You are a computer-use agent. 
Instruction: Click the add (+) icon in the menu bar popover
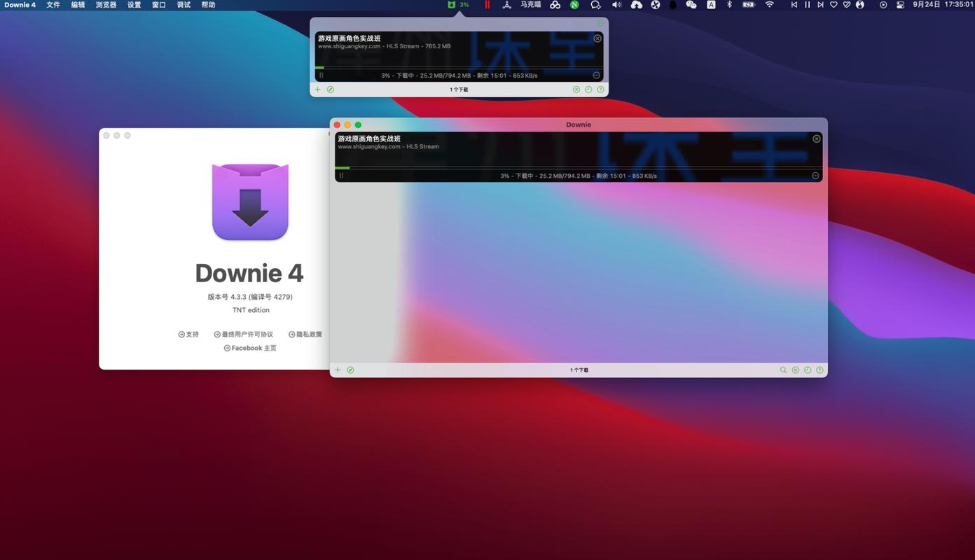[318, 90]
